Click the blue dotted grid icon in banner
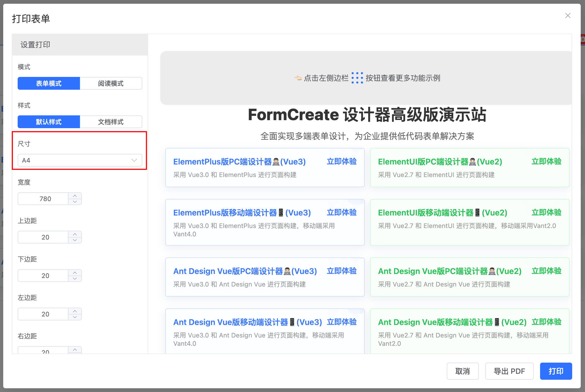Screen dimensions: 585x392 pyautogui.click(x=357, y=78)
